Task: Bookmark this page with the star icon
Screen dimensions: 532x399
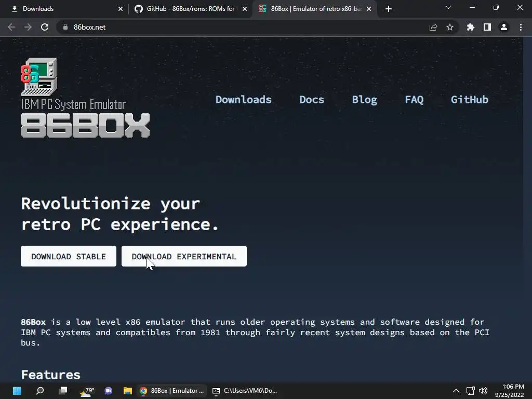Action: point(450,27)
